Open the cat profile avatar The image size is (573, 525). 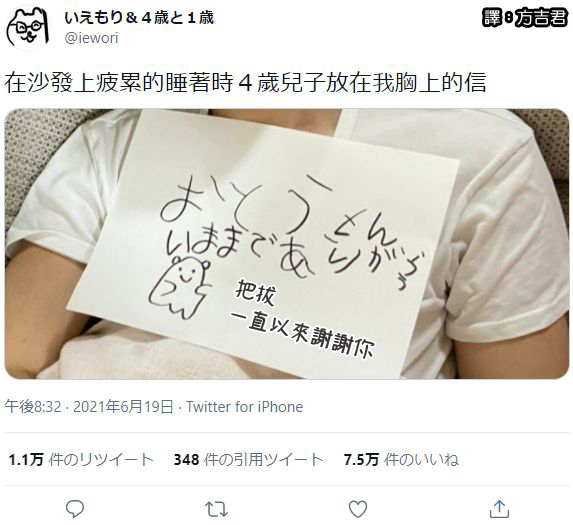(x=27, y=27)
